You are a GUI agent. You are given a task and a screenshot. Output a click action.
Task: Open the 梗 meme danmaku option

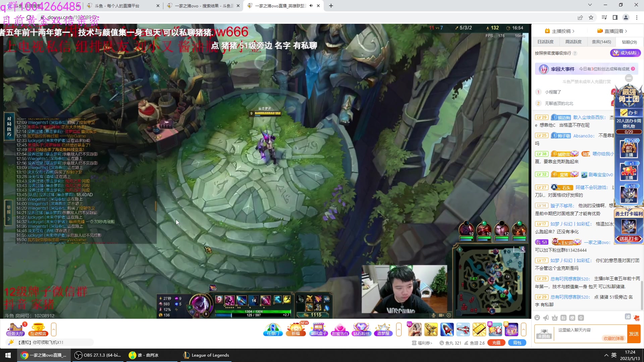click(x=572, y=318)
